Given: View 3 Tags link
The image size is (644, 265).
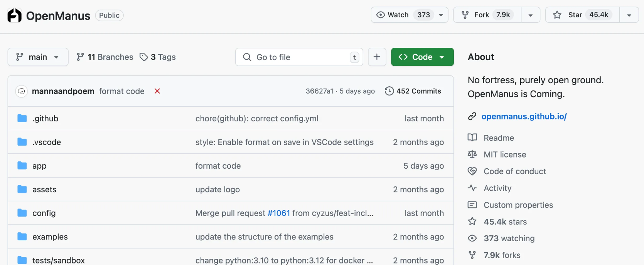Looking at the screenshot, I should [158, 57].
